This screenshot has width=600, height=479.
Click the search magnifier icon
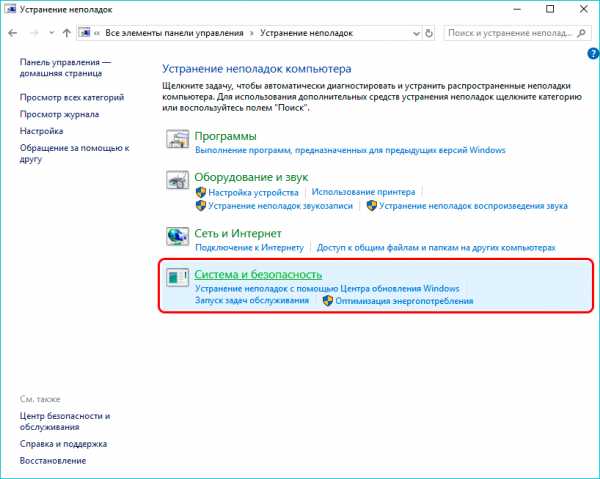(581, 33)
